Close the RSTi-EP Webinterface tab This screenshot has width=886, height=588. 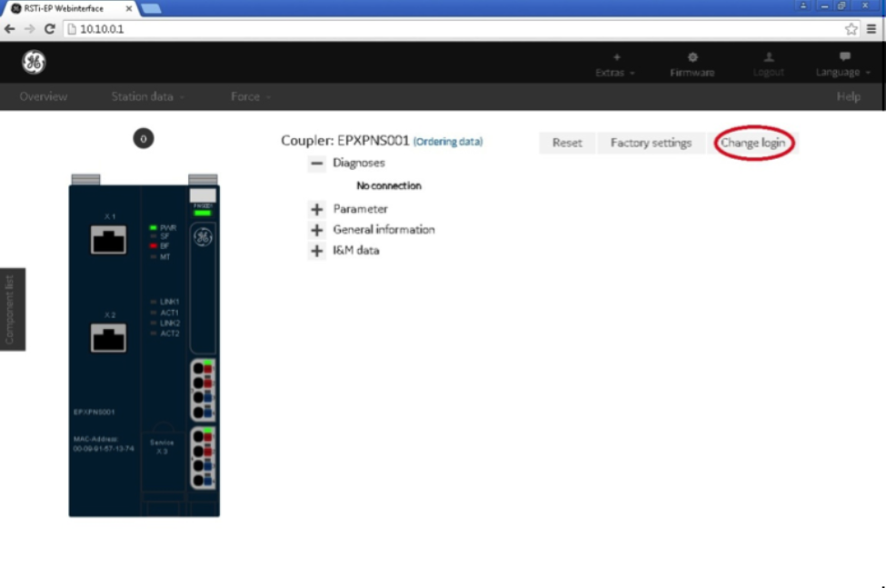point(129,8)
